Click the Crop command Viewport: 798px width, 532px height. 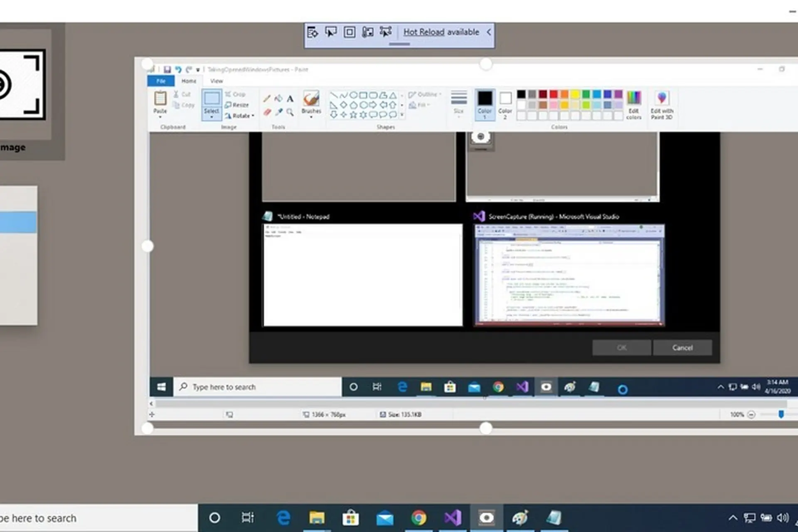click(235, 94)
